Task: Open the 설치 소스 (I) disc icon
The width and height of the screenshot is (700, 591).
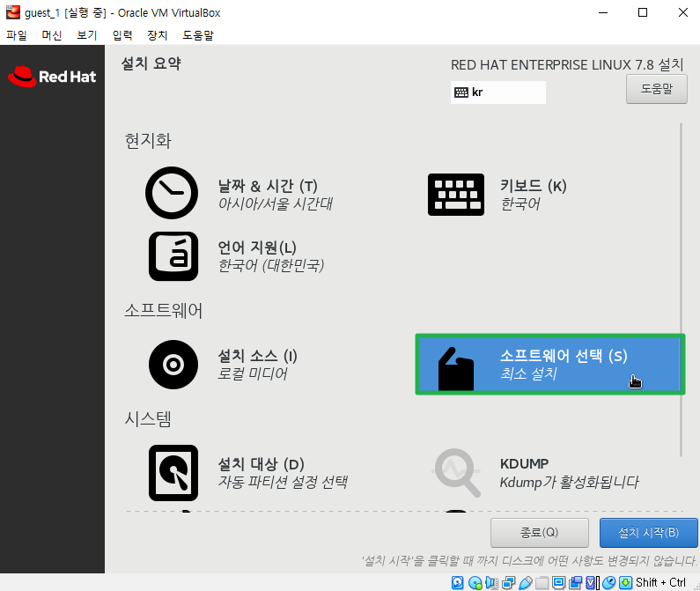Action: pos(173,365)
